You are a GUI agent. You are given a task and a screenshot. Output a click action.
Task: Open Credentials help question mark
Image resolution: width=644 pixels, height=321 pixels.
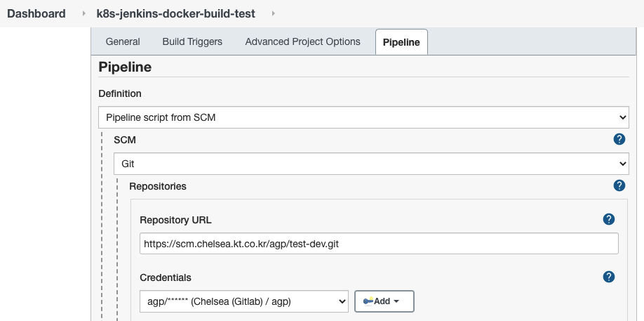[609, 277]
